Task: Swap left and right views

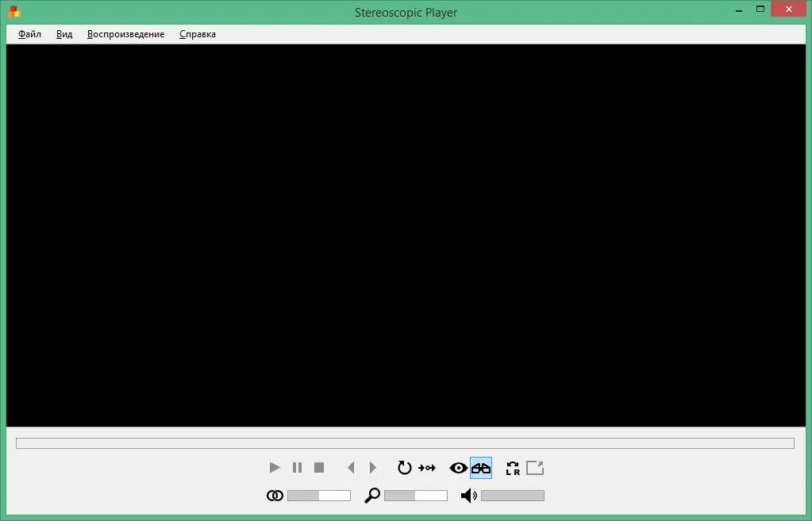Action: 513,468
